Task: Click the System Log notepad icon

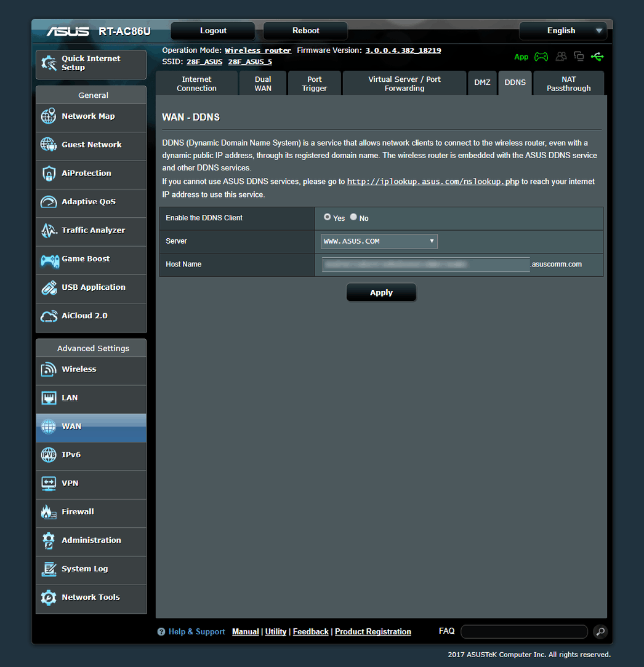Action: [49, 569]
